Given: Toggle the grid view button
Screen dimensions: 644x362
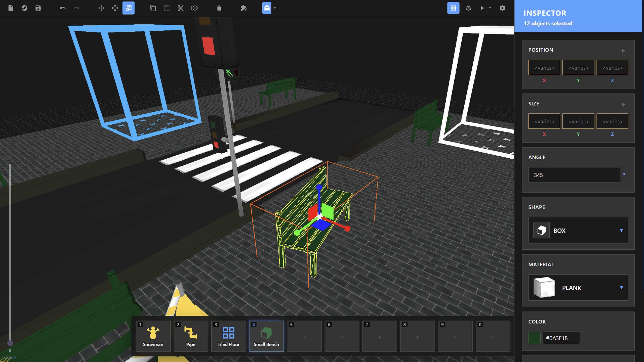Looking at the screenshot, I should (x=453, y=8).
